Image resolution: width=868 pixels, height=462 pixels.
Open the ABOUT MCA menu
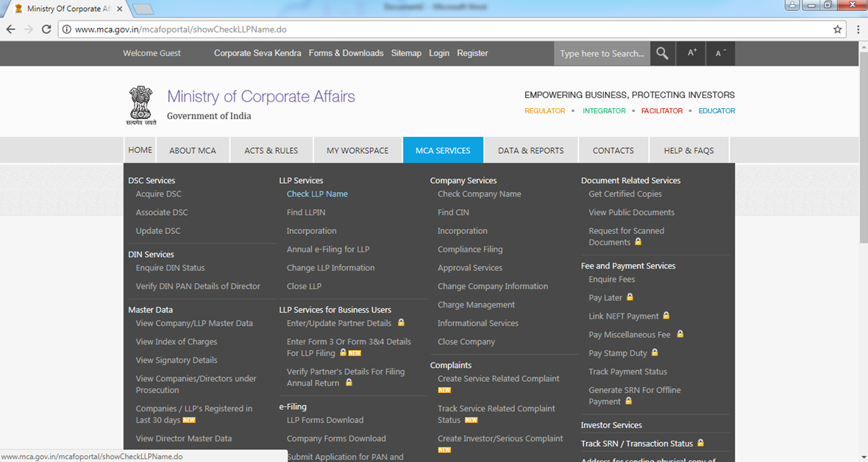(193, 150)
